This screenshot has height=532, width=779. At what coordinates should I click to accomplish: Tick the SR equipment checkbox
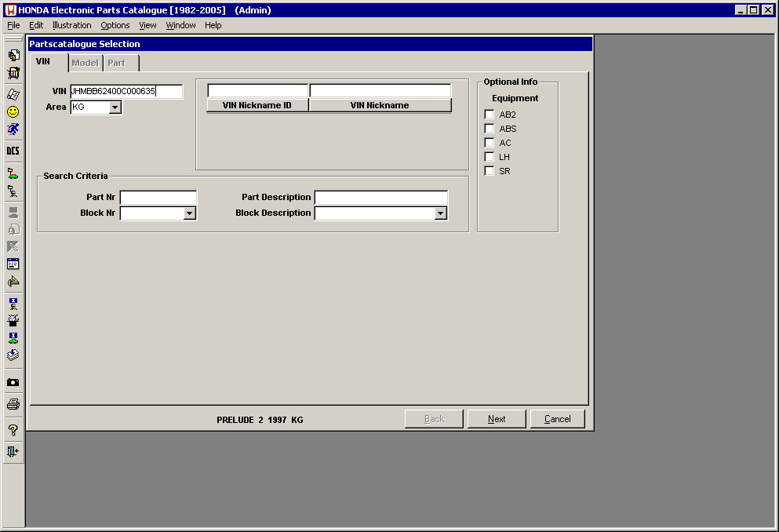click(490, 171)
